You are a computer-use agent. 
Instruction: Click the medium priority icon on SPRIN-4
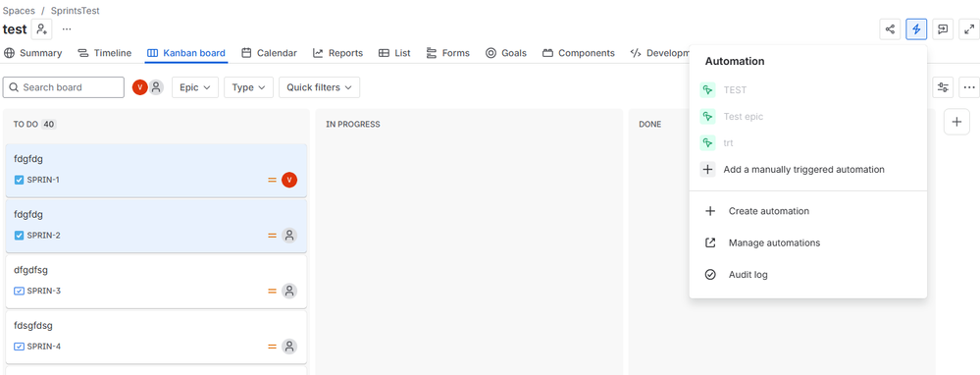[x=272, y=347]
